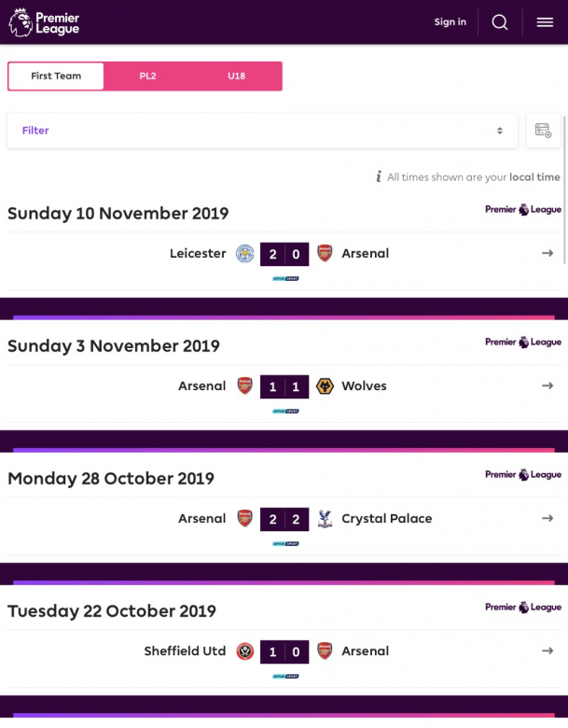Click the local time info icon

tap(379, 177)
